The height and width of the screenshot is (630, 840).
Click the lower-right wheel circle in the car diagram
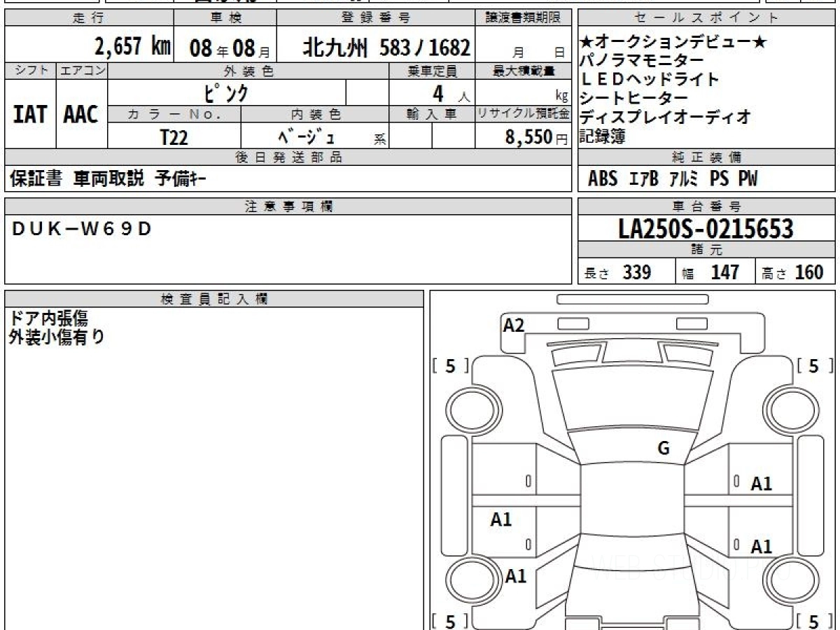789,580
